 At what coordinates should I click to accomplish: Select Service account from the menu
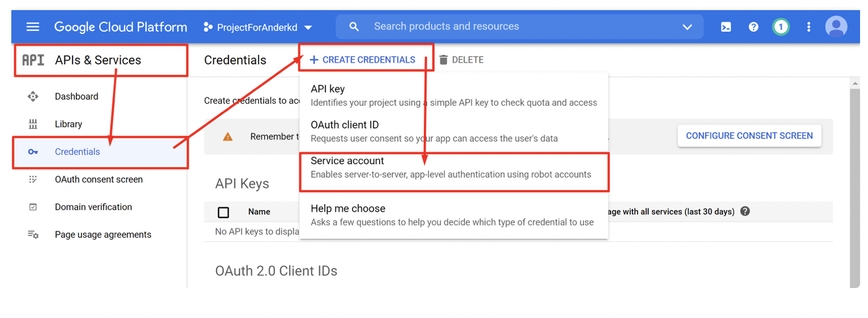point(347,161)
